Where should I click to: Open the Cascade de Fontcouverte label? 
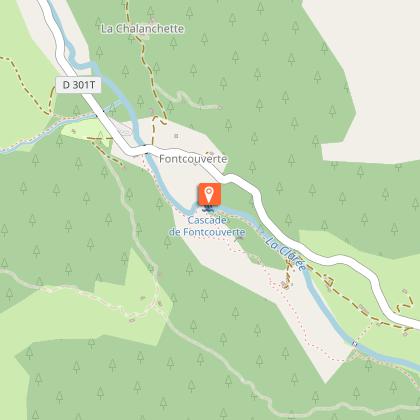(207, 226)
